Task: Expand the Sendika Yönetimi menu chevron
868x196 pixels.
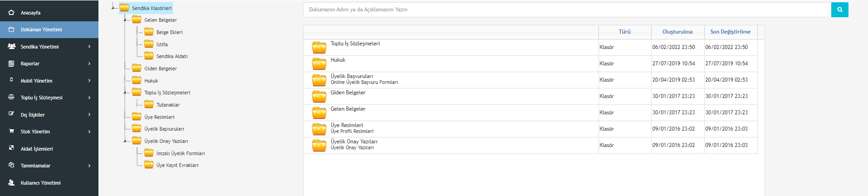Action: point(89,46)
